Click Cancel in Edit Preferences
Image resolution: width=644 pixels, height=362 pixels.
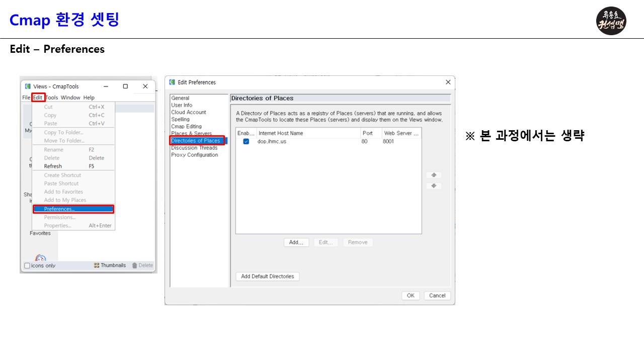pyautogui.click(x=437, y=296)
